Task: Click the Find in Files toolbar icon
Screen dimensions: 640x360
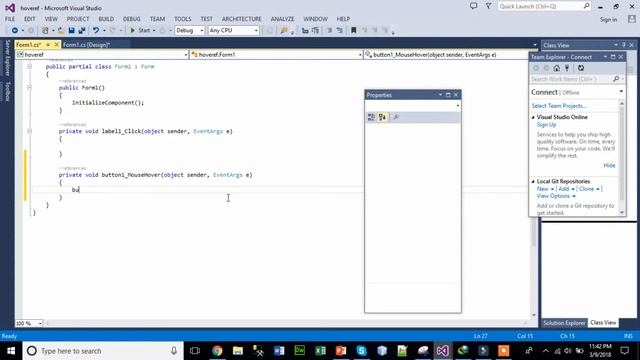Action: click(x=284, y=31)
